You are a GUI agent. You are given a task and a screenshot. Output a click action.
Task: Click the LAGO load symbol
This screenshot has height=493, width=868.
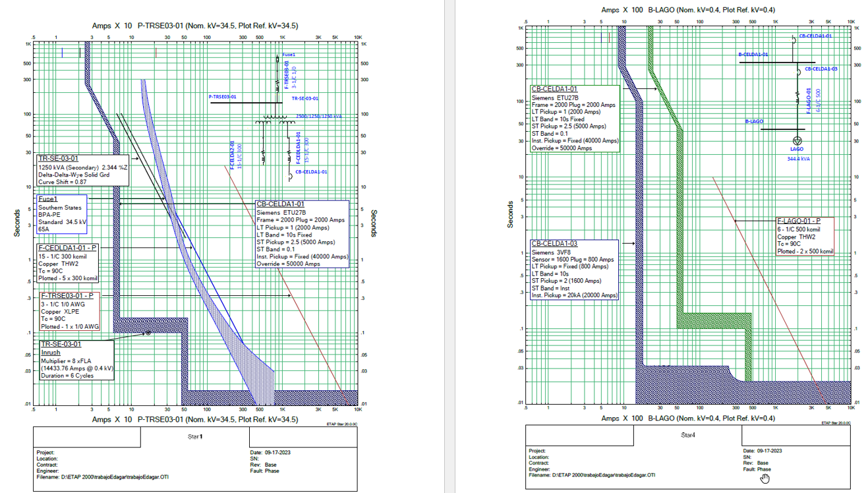point(796,141)
